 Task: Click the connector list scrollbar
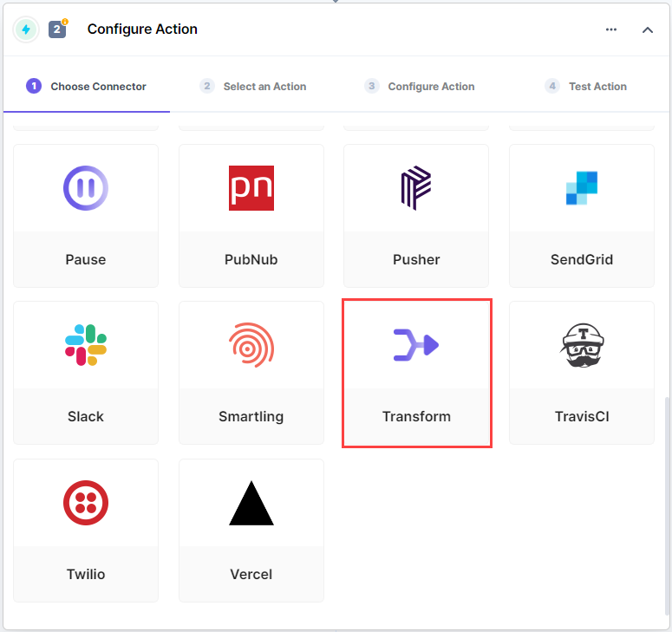(x=667, y=505)
